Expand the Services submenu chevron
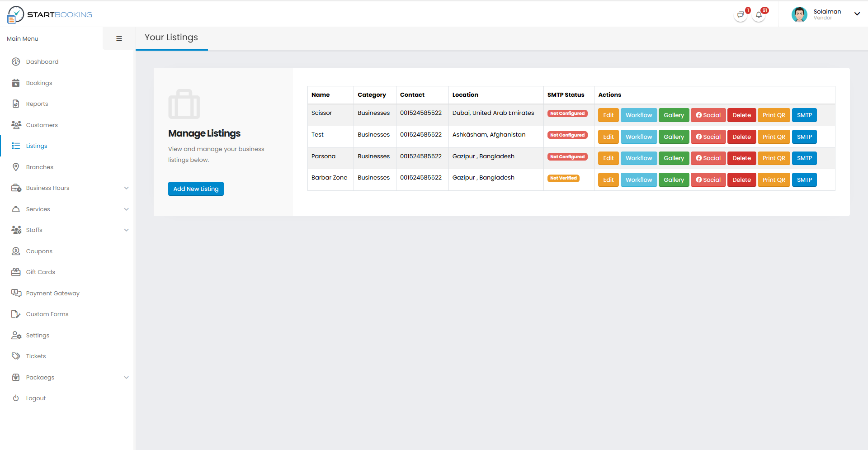The height and width of the screenshot is (450, 868). [126, 209]
